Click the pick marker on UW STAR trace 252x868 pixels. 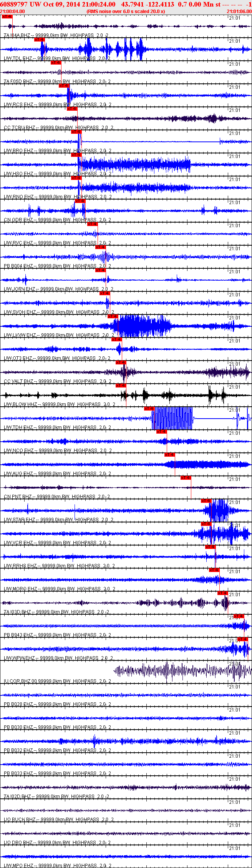(206, 501)
